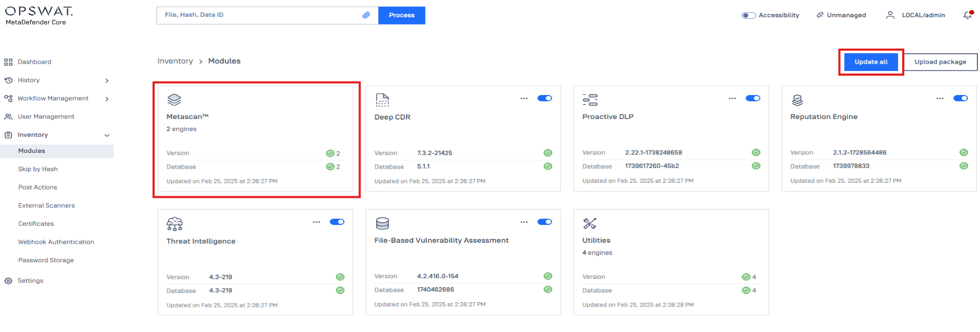This screenshot has width=980, height=332.
Task: Click Metascan version green check
Action: pos(330,153)
